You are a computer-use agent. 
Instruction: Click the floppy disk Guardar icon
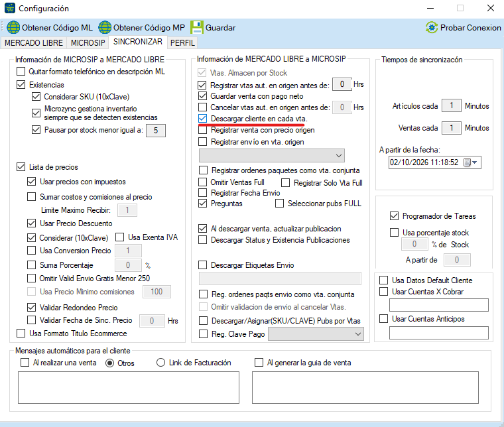tap(197, 27)
